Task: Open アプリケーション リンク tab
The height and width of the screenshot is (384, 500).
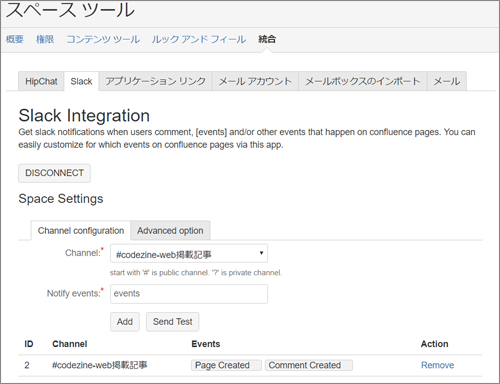Action: 156,81
